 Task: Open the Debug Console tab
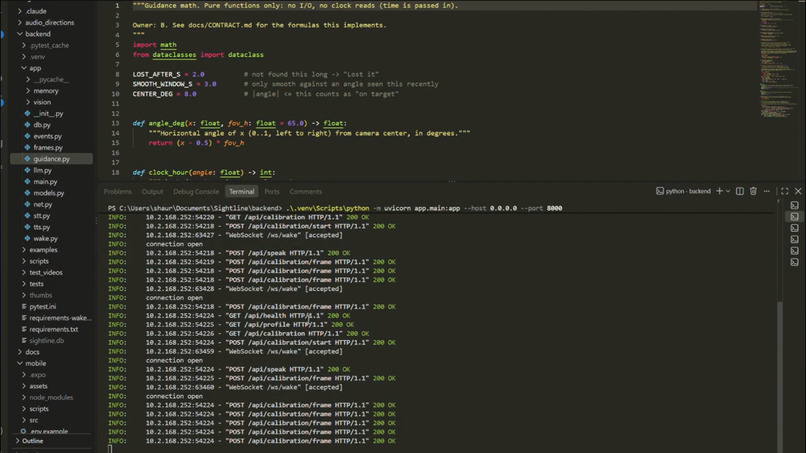click(x=196, y=192)
